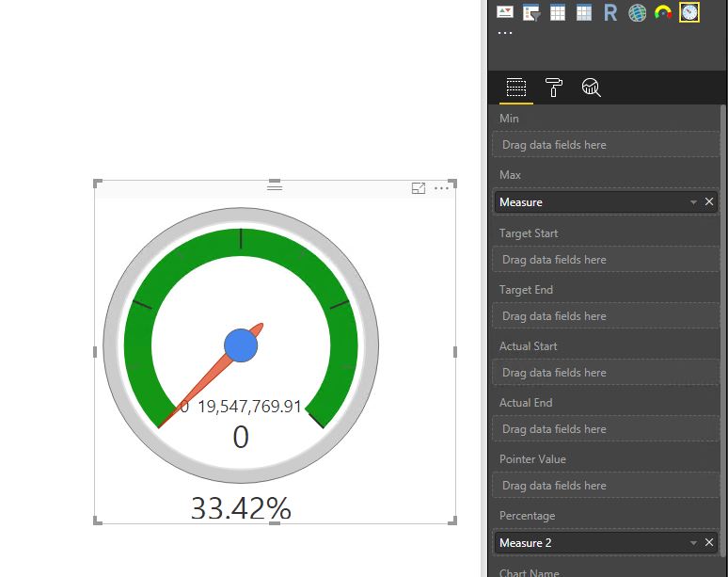
Task: Import more visuals via ellipsis
Action: coord(505,33)
